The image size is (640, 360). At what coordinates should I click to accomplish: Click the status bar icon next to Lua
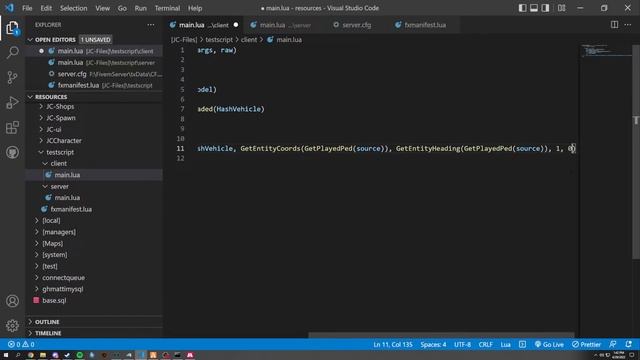pyautogui.click(x=522, y=344)
